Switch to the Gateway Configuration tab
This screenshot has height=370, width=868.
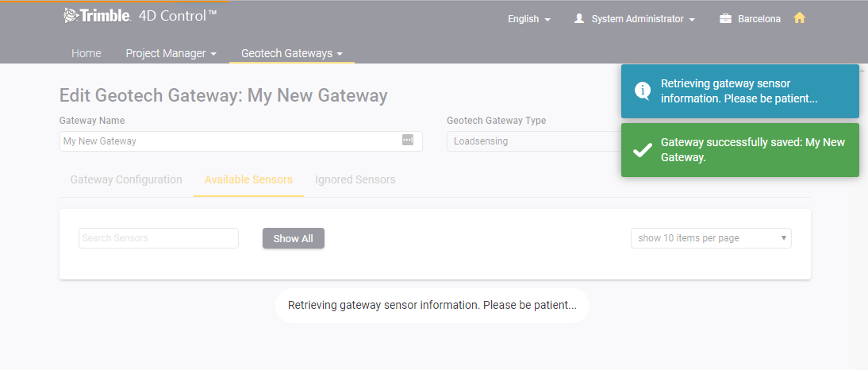coord(126,179)
